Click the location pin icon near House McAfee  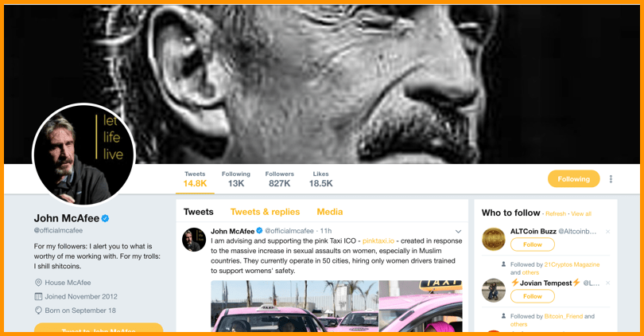point(38,283)
